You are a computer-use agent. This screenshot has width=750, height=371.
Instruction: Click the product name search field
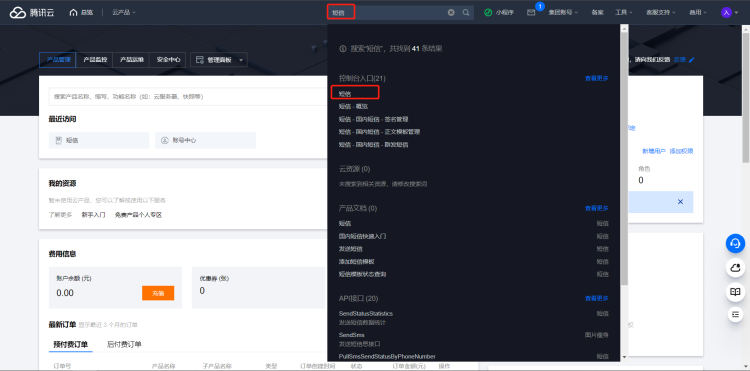tap(187, 97)
